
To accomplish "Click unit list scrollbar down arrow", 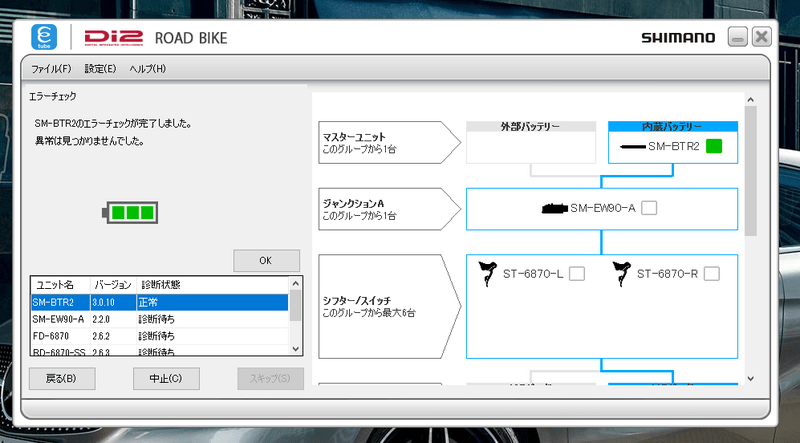I will tap(295, 349).
